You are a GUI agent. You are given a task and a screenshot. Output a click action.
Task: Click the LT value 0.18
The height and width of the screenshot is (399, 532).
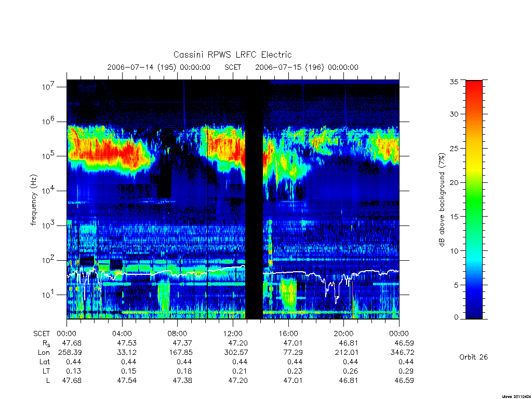coord(184,371)
